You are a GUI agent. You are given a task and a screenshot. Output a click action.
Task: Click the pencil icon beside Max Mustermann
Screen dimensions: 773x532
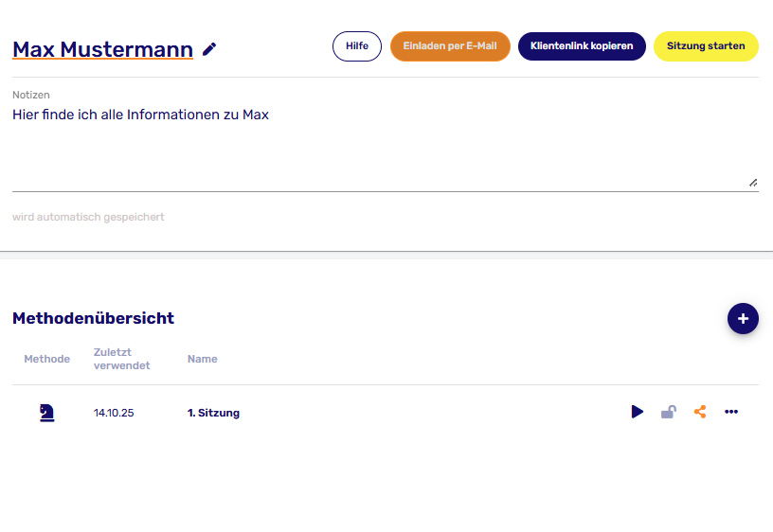[209, 49]
